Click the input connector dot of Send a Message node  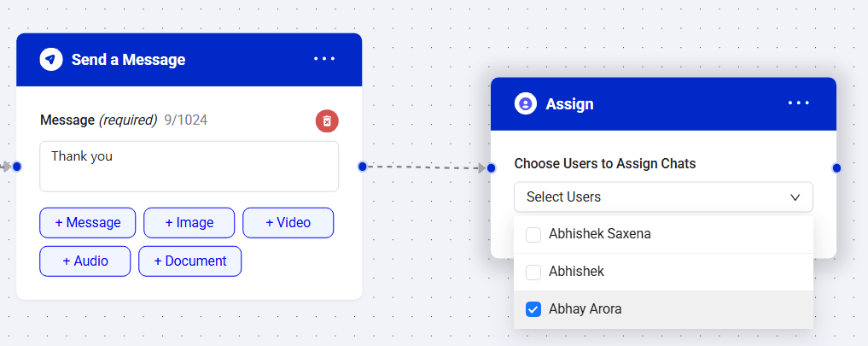(16, 167)
